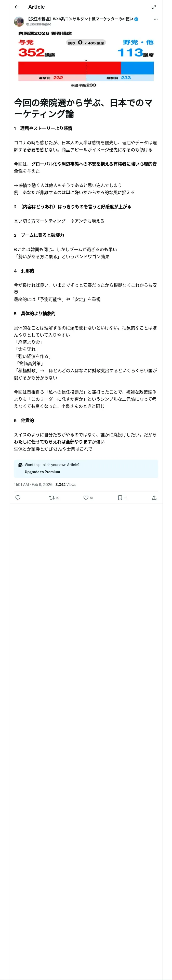Click the article publish icon in banner
The image size is (172, 980).
20,465
